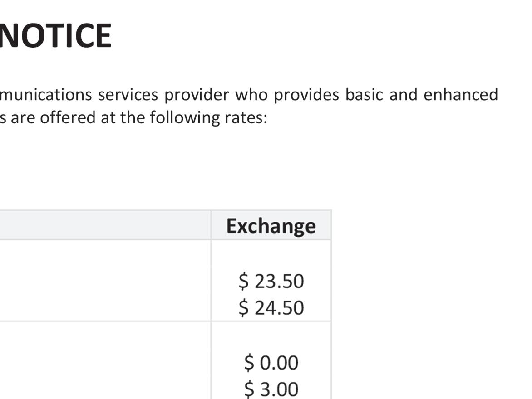The image size is (532, 399).
Task: Click the empty cell left of $ 23.50
Action: pos(104,281)
